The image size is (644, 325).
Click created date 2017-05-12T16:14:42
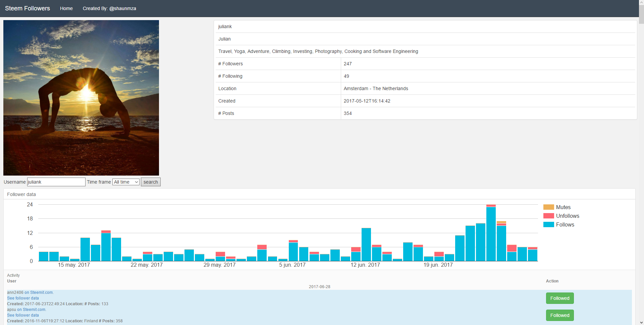point(367,101)
